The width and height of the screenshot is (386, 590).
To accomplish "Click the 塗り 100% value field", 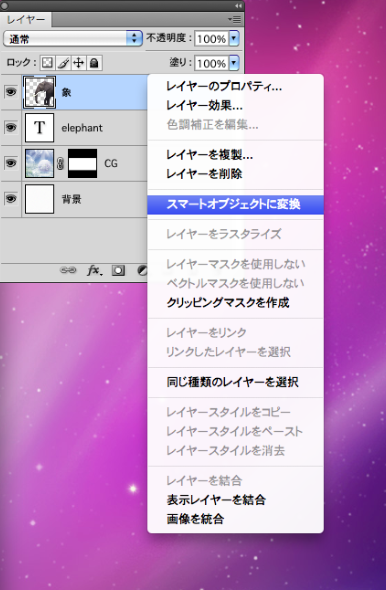I will tap(211, 63).
